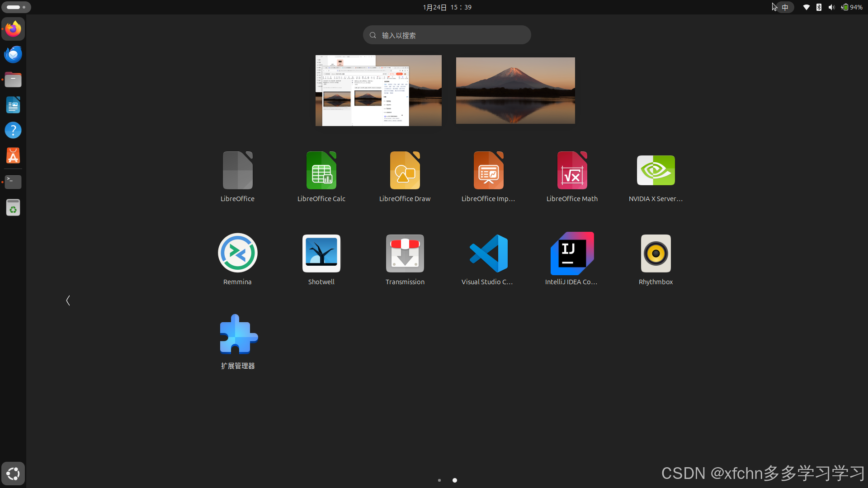Launch Transmission torrent client
This screenshot has width=868, height=488.
pyautogui.click(x=405, y=259)
